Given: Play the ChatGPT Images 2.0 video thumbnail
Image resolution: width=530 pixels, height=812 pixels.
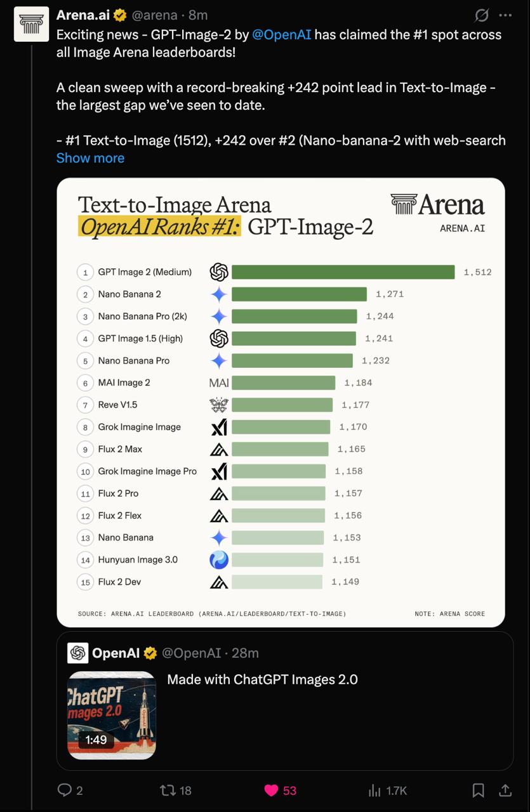Looking at the screenshot, I should [x=112, y=715].
